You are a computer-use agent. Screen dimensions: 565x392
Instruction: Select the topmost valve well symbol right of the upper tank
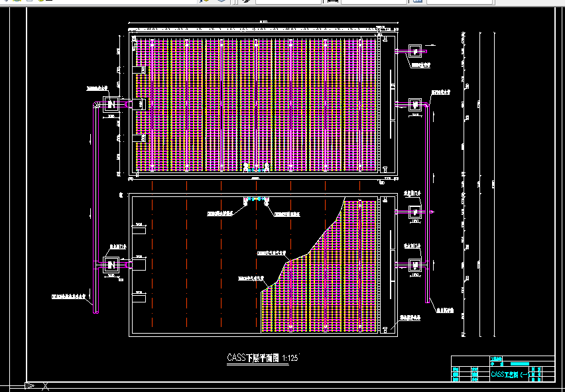415,52
